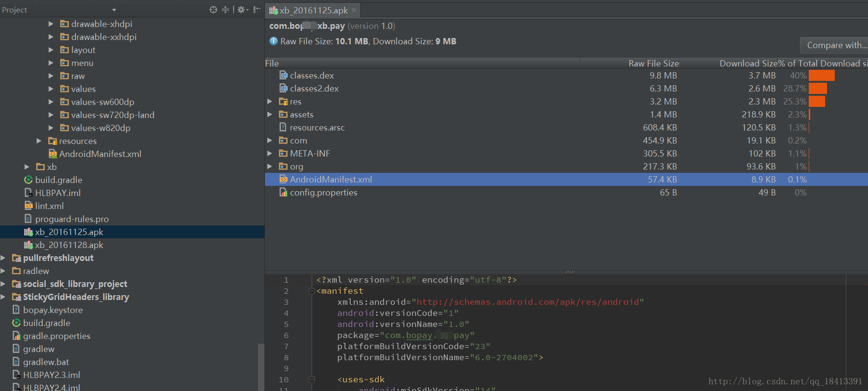Viewport: 868px width, 391px height.
Task: Expand the res folder in APK analyzer
Action: [270, 102]
